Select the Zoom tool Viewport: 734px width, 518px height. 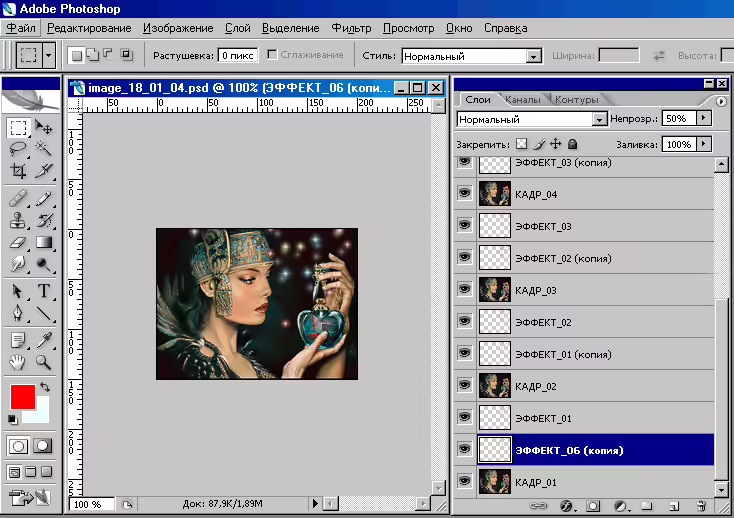tap(44, 362)
